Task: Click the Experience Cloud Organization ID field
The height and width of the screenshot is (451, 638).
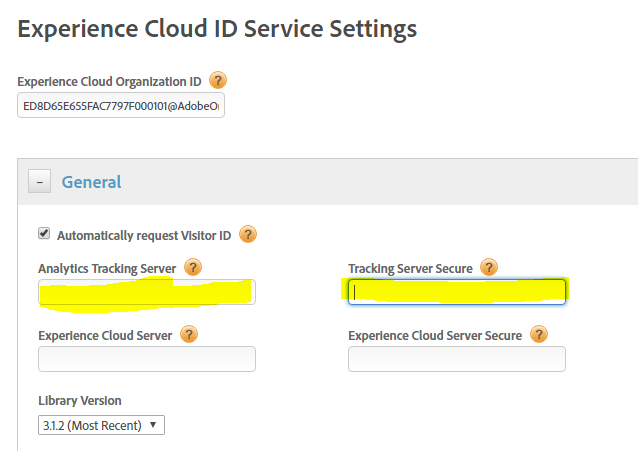Action: pyautogui.click(x=120, y=106)
